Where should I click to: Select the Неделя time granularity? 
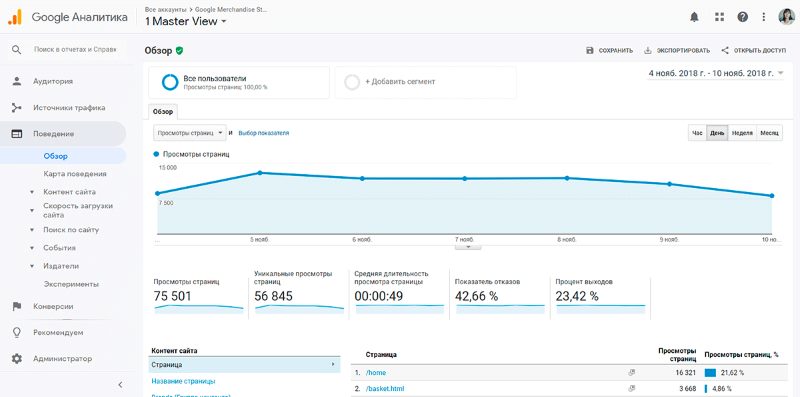click(742, 133)
